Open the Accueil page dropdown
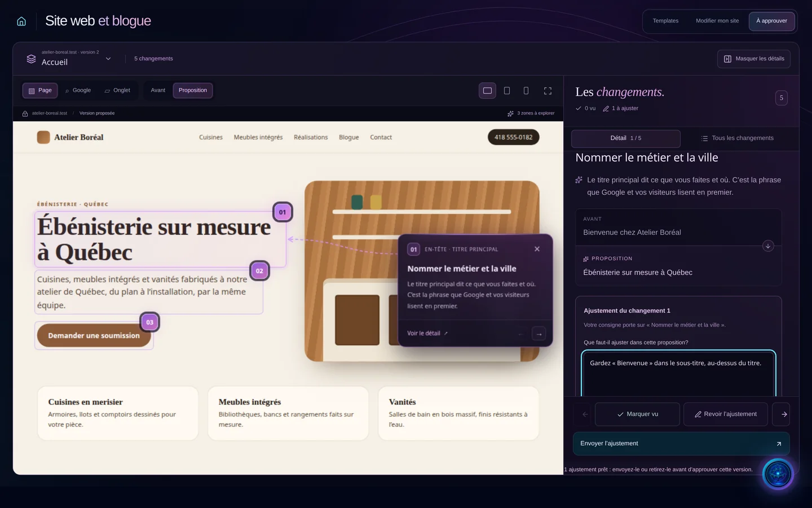 (x=69, y=59)
